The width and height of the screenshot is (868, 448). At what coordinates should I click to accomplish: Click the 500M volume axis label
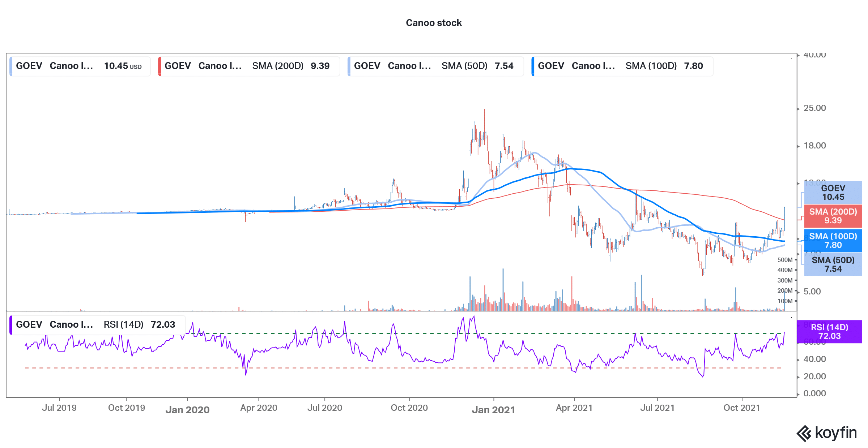(785, 260)
